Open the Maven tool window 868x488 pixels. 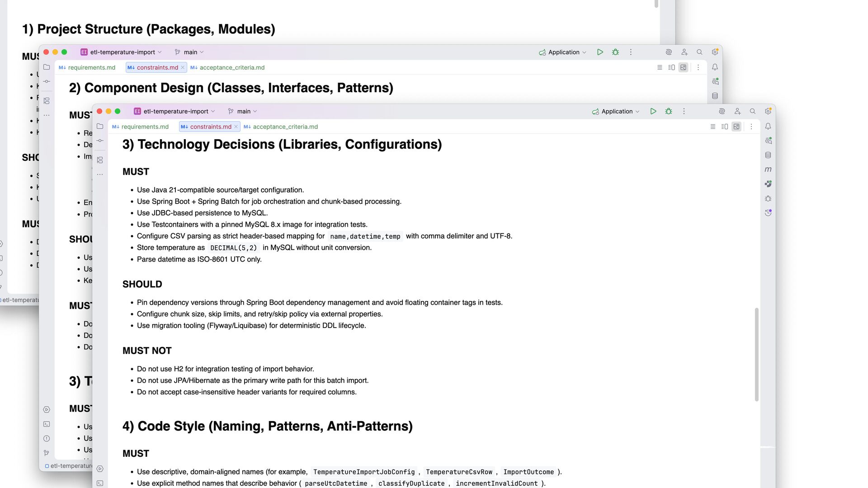768,169
